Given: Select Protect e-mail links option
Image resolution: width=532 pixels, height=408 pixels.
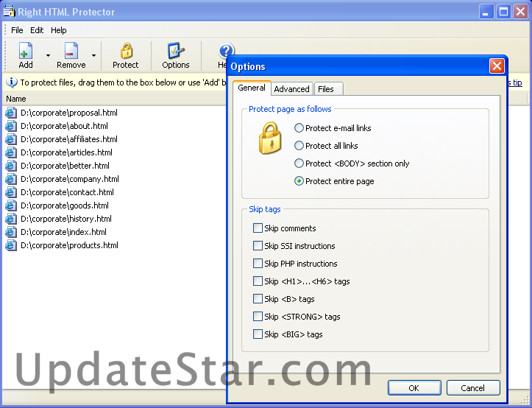Looking at the screenshot, I should [299, 128].
